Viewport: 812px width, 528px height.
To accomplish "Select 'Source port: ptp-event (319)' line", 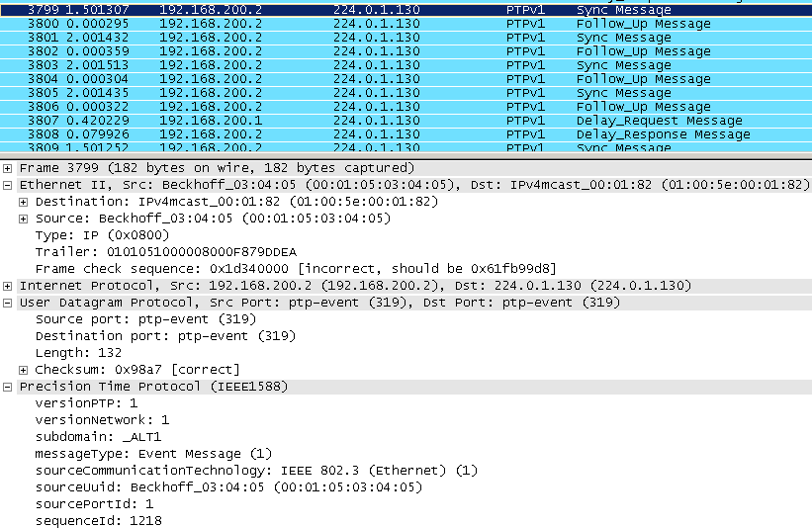I will [x=145, y=319].
